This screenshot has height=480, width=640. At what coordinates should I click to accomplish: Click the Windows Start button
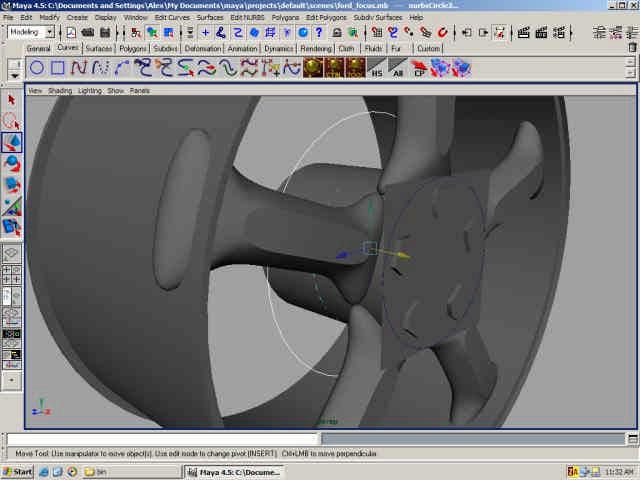(x=18, y=471)
